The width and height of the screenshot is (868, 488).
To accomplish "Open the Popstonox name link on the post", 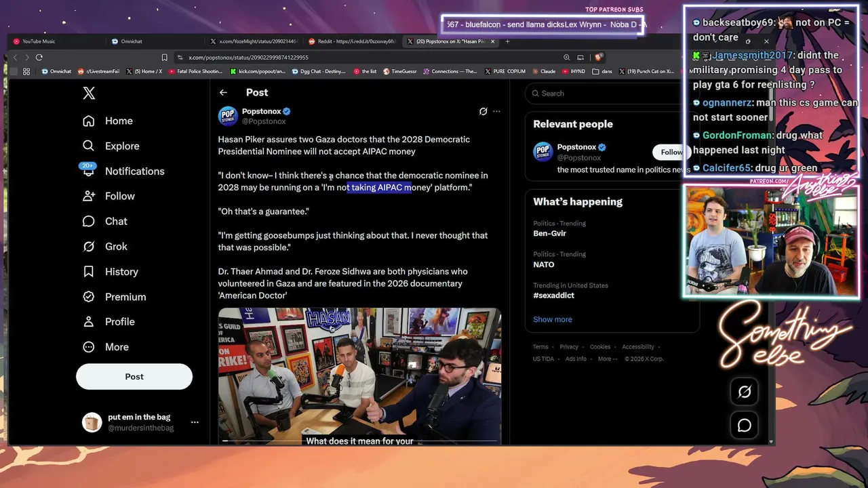I will 261,111.
